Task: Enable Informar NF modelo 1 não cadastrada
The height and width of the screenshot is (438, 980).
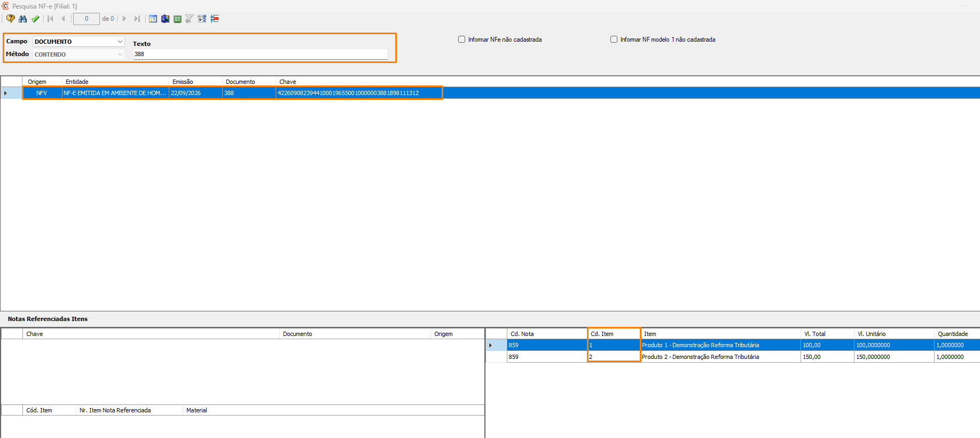Action: pos(614,40)
